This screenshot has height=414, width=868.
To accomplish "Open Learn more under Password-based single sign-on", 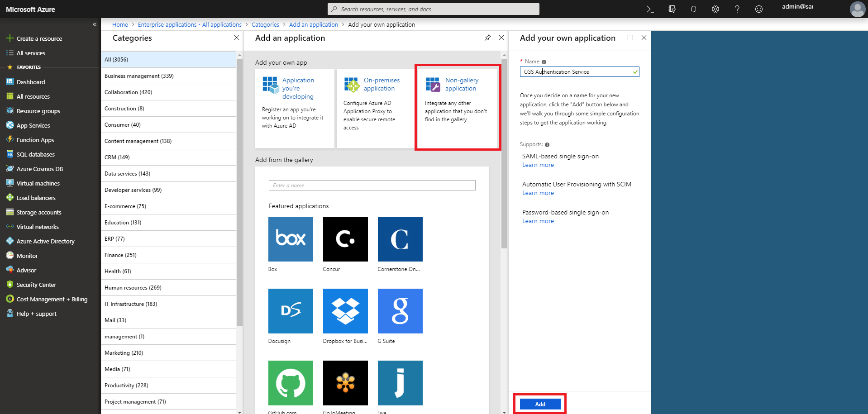I will tap(538, 221).
